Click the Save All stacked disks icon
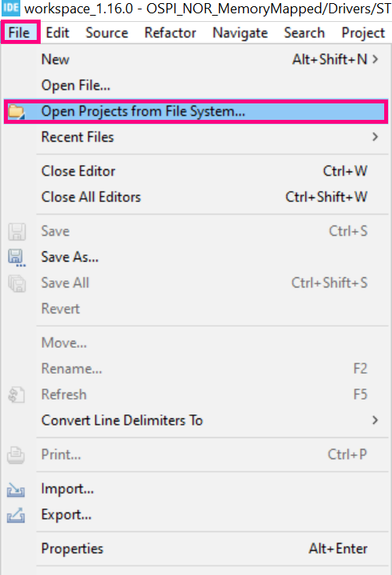The height and width of the screenshot is (575, 392). pyautogui.click(x=16, y=284)
